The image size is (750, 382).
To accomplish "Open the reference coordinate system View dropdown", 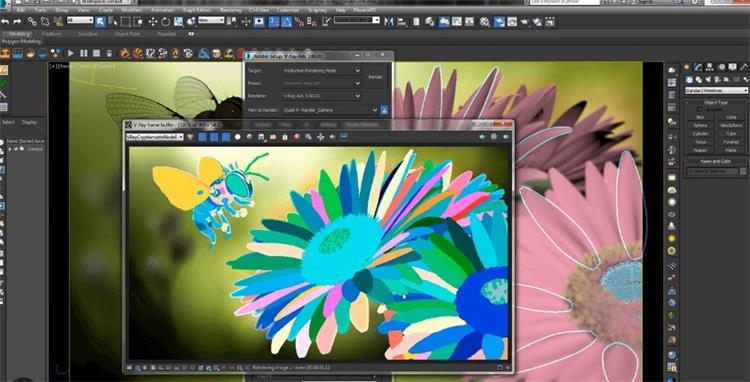I will pyautogui.click(x=211, y=20).
